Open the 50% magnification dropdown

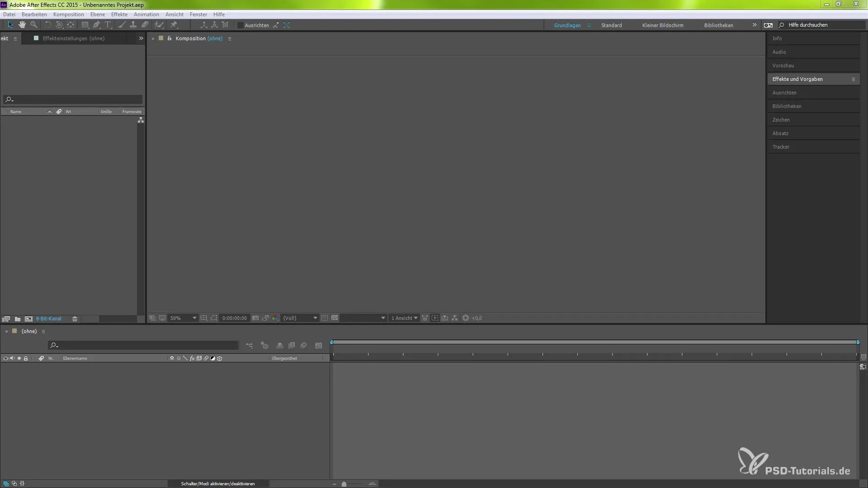click(x=183, y=318)
